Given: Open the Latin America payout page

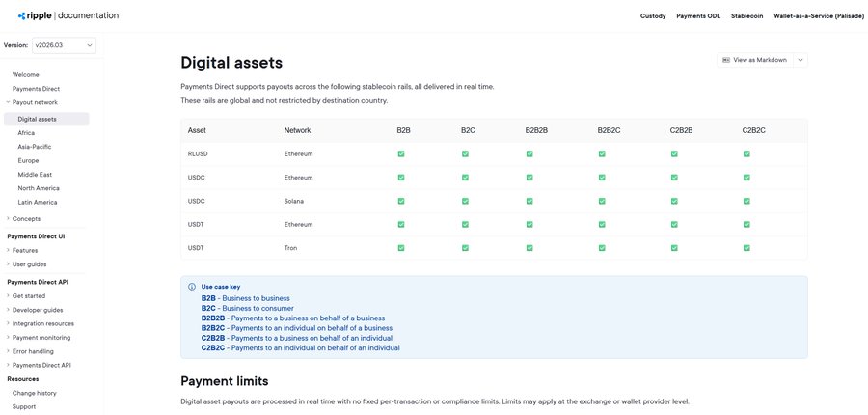Looking at the screenshot, I should click(37, 203).
